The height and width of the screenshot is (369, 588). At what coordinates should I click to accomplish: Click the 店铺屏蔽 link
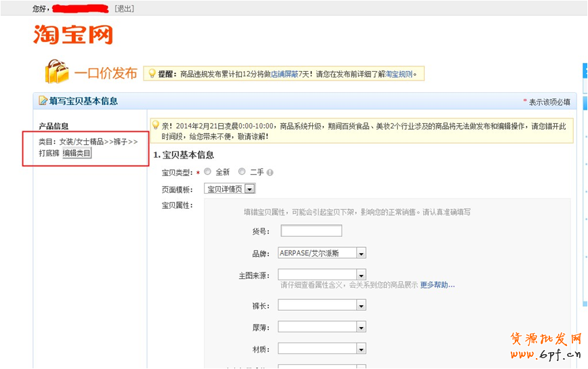tap(285, 74)
